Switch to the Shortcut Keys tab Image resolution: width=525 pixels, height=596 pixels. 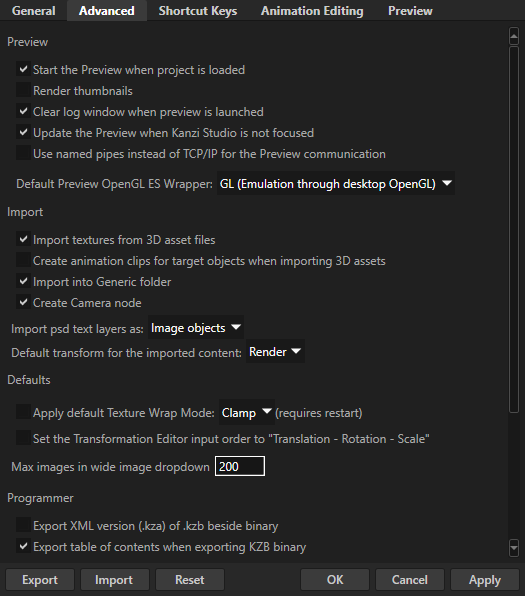198,11
